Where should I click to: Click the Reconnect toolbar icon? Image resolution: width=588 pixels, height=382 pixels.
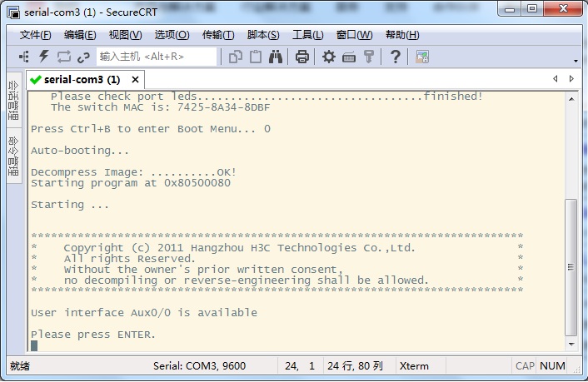click(x=64, y=57)
